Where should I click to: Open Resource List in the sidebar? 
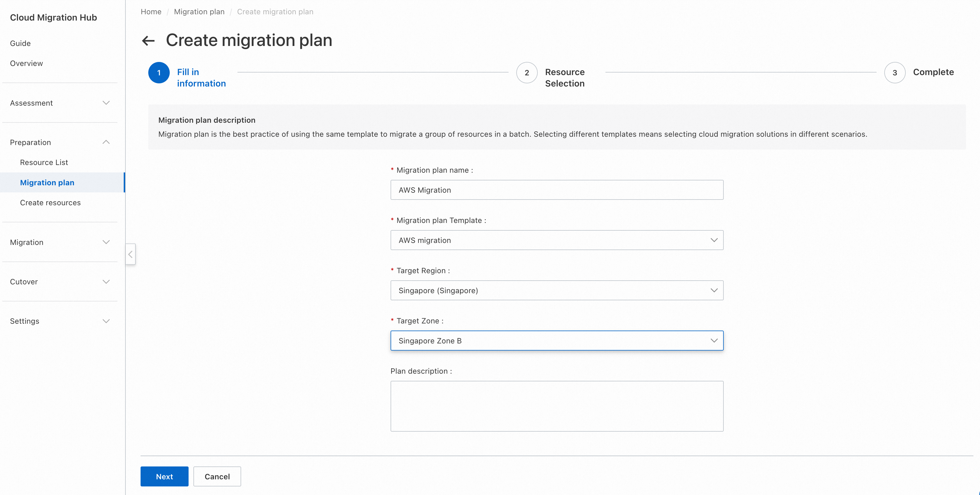tap(44, 162)
